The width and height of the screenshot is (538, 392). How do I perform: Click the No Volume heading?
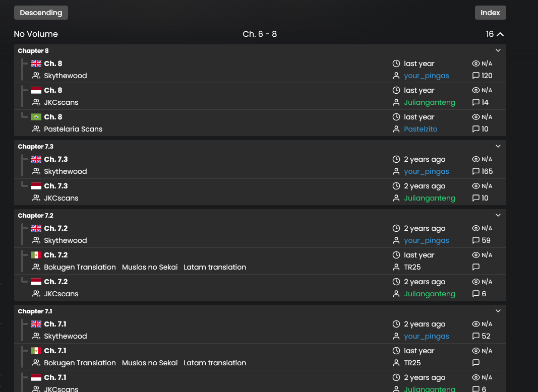pos(36,34)
